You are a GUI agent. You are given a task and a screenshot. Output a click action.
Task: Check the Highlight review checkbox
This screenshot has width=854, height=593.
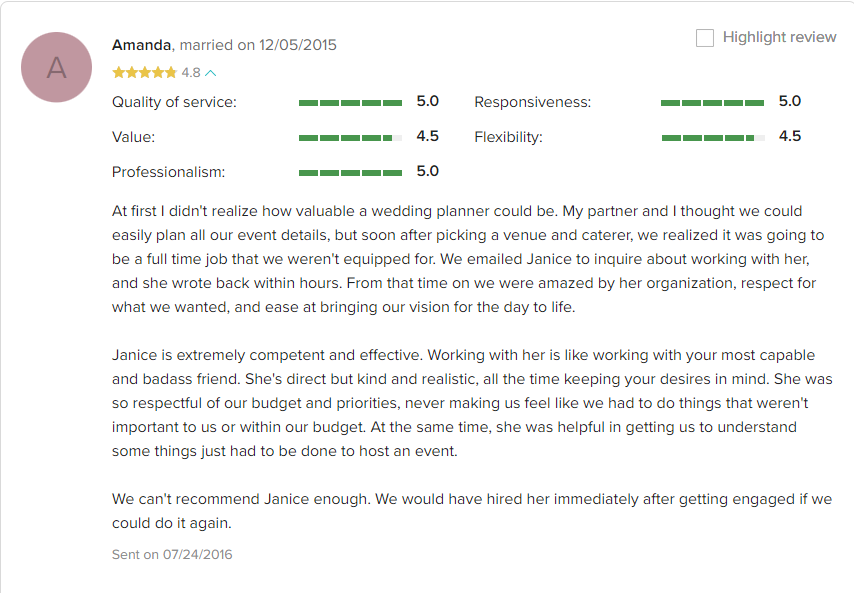(705, 38)
